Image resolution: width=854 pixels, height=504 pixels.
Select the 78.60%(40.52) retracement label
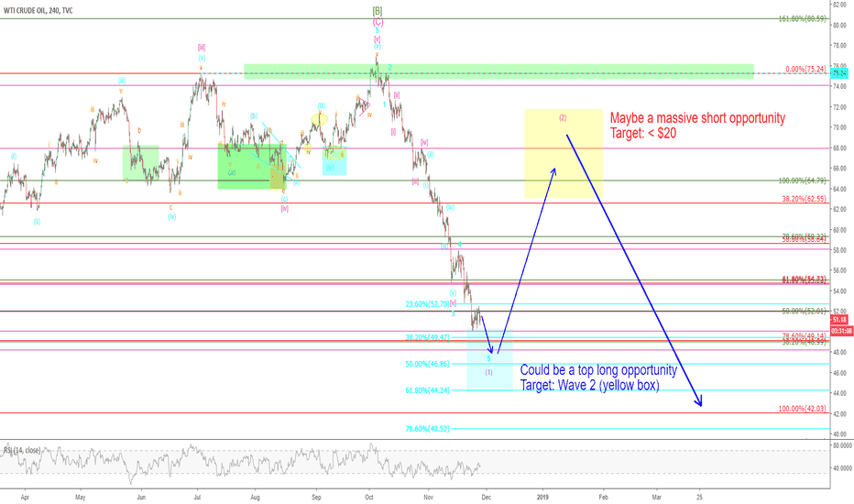[428, 429]
